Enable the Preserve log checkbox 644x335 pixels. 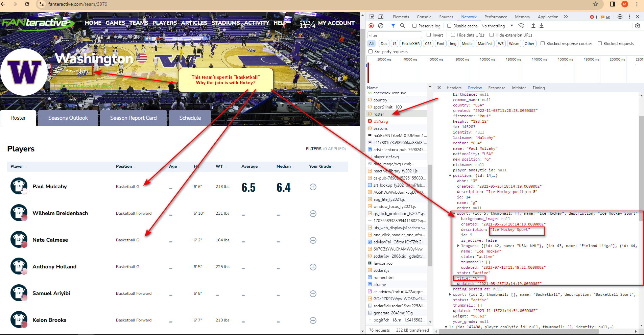point(414,26)
